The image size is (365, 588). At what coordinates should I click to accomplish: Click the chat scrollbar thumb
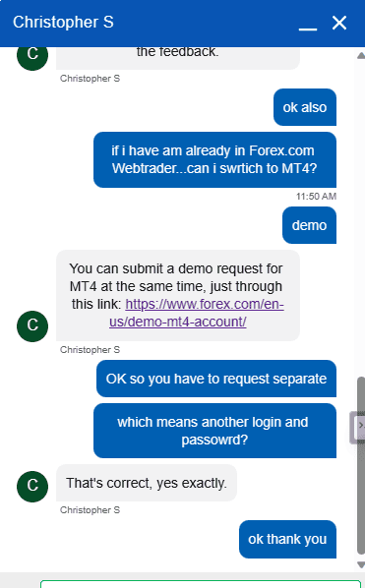point(361,465)
